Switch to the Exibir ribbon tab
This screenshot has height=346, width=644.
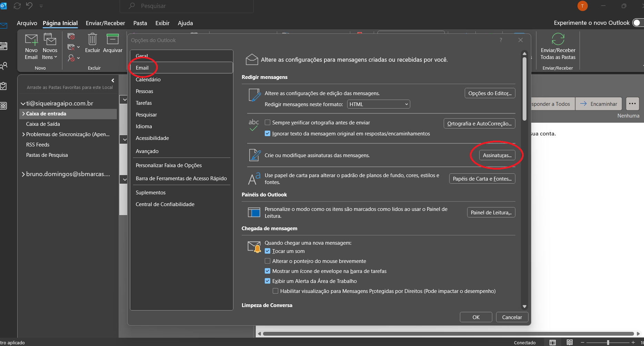[x=162, y=23]
